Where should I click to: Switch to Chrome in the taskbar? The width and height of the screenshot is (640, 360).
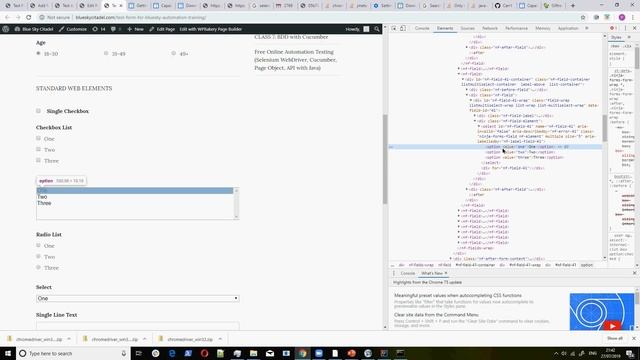pos(302,353)
